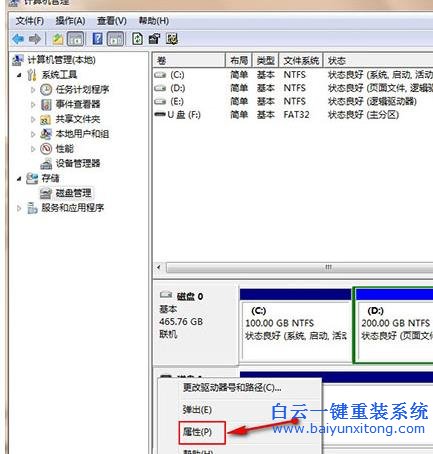
Task: Select the (C:) 100.00 GB NTFS partition block
Action: pyautogui.click(x=295, y=325)
